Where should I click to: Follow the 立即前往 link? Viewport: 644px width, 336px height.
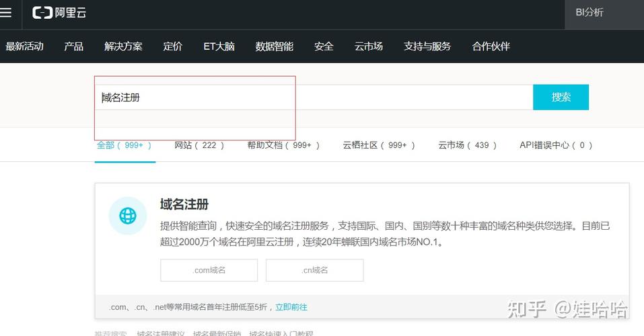[x=291, y=307]
